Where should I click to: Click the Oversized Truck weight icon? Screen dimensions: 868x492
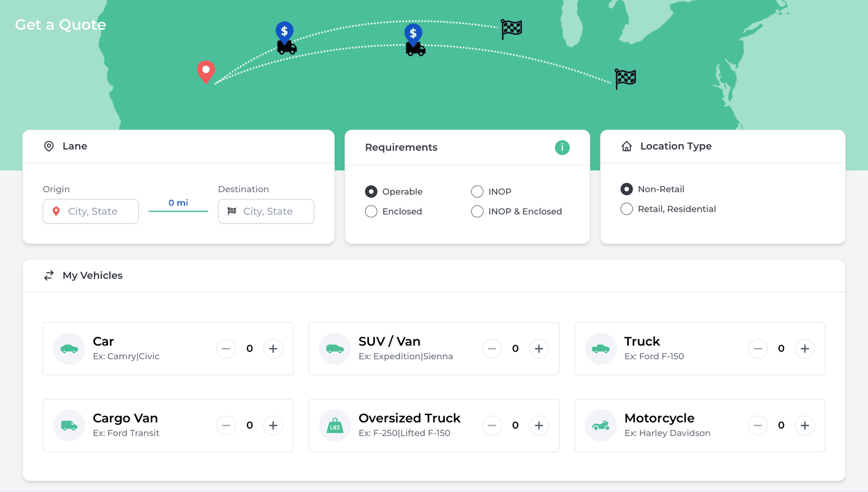(335, 426)
